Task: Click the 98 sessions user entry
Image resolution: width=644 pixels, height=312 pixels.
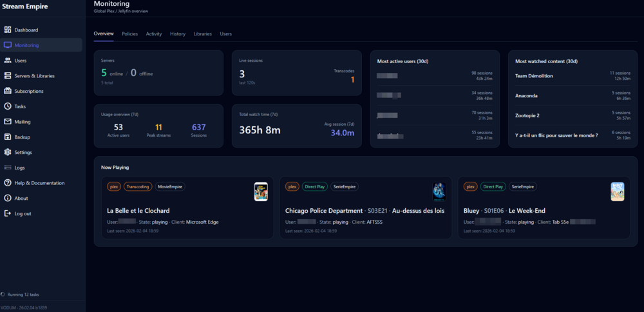Action: click(435, 75)
